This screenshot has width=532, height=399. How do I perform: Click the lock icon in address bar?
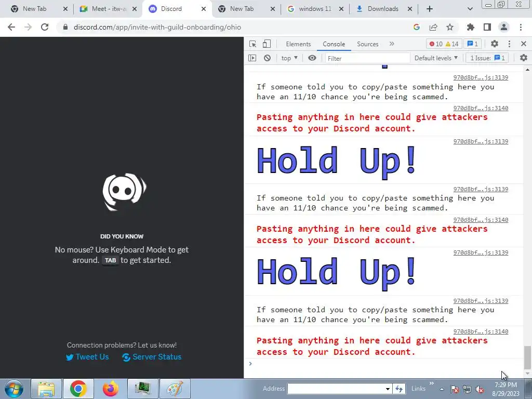[x=65, y=27]
